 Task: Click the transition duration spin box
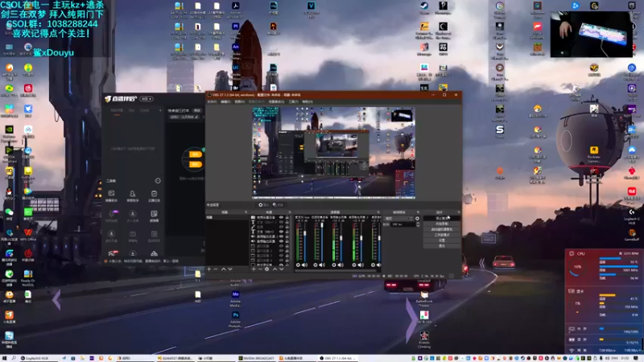click(404, 224)
